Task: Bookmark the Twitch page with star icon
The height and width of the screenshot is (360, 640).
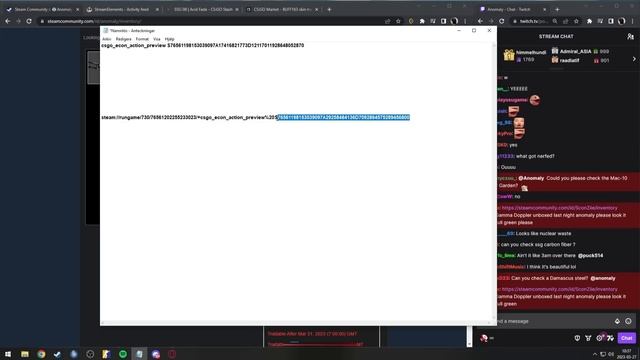Action: click(x=576, y=21)
